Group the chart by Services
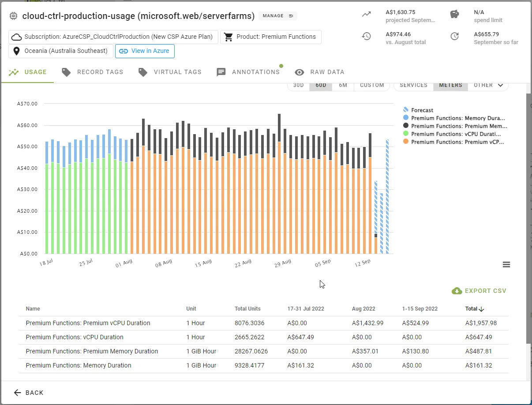The height and width of the screenshot is (405, 532). point(413,85)
